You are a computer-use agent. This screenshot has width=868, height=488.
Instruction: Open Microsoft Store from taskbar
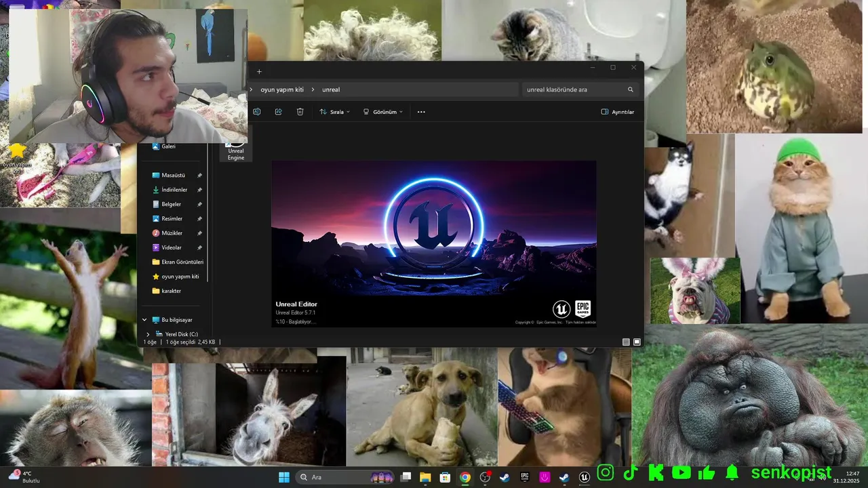445,477
